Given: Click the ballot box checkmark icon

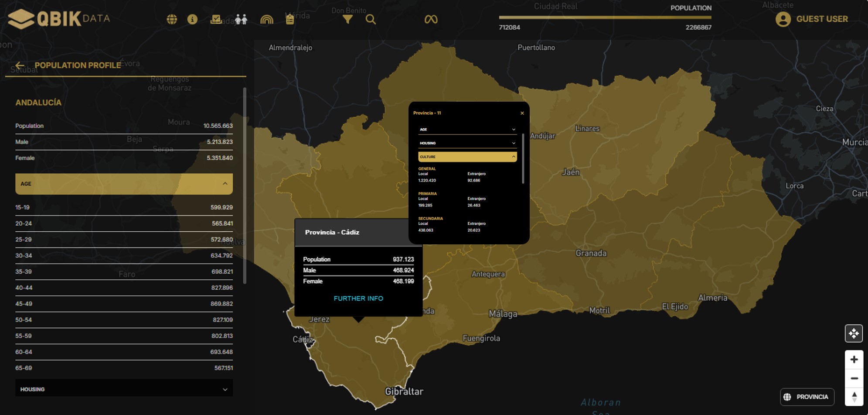Looking at the screenshot, I should pyautogui.click(x=216, y=19).
